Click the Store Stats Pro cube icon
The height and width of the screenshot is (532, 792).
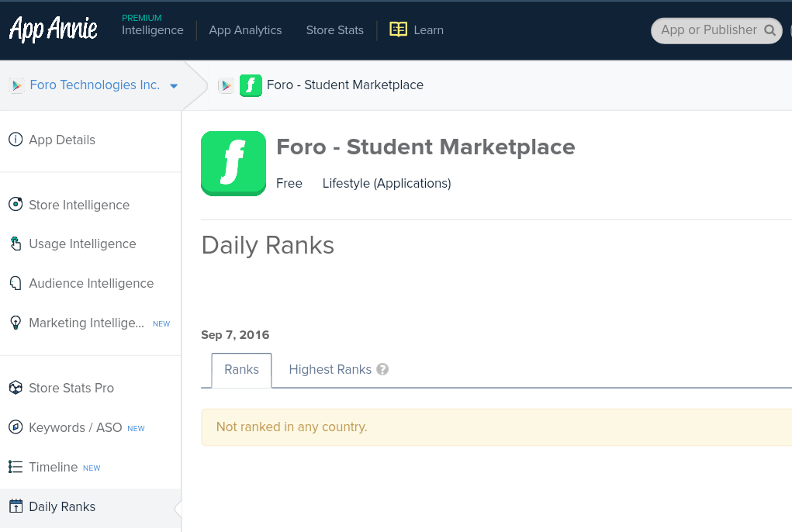(x=15, y=388)
